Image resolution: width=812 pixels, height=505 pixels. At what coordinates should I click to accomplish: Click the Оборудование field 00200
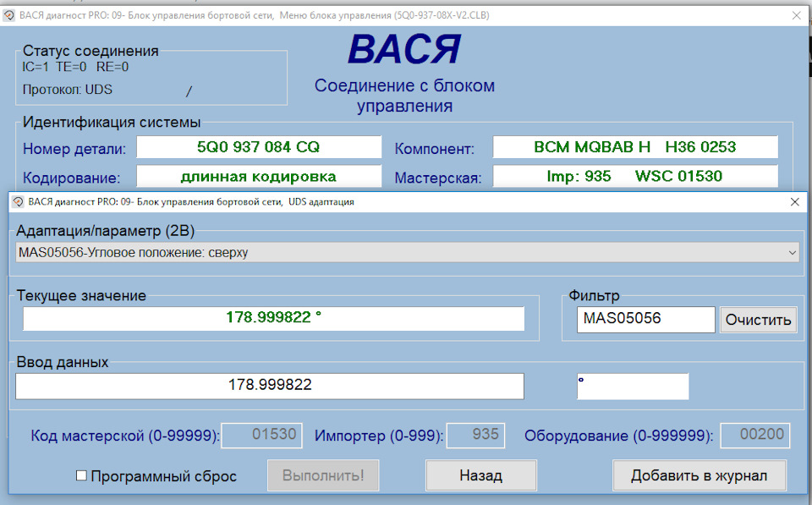coord(755,435)
